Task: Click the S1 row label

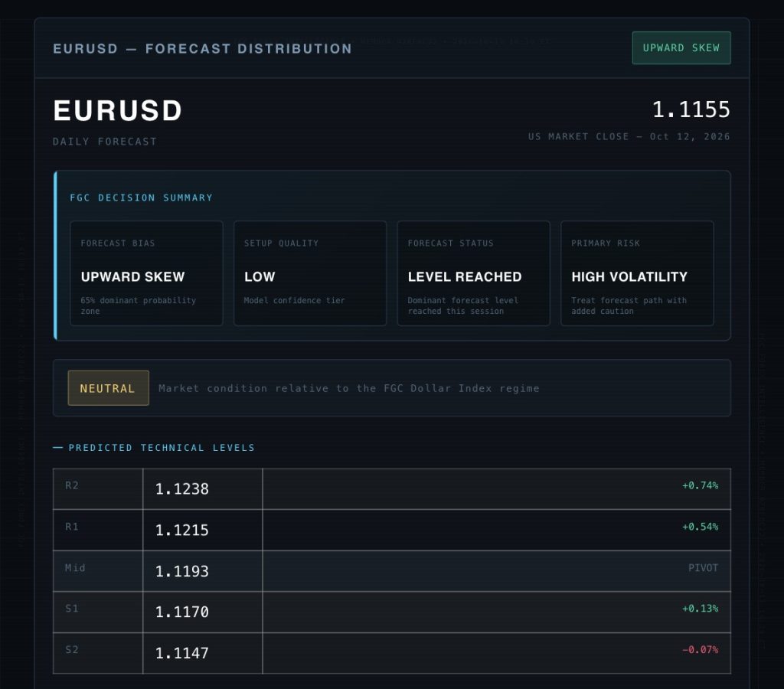Action: point(72,609)
